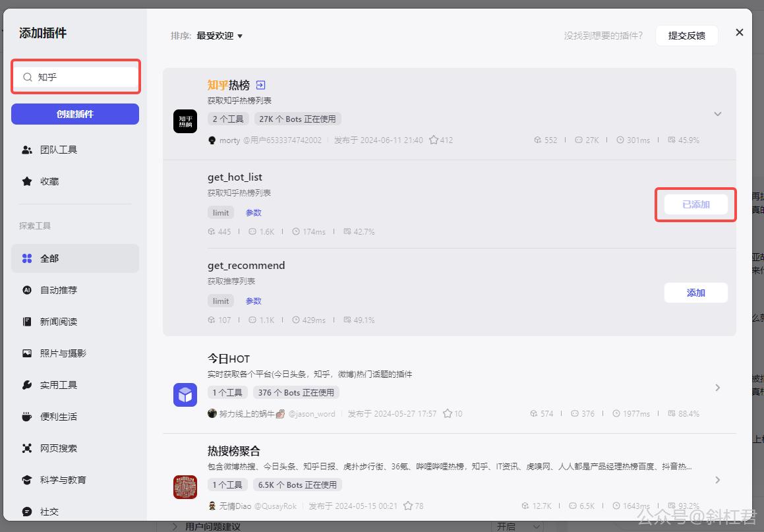Click the "没找到想要的插件?" text

(603, 36)
